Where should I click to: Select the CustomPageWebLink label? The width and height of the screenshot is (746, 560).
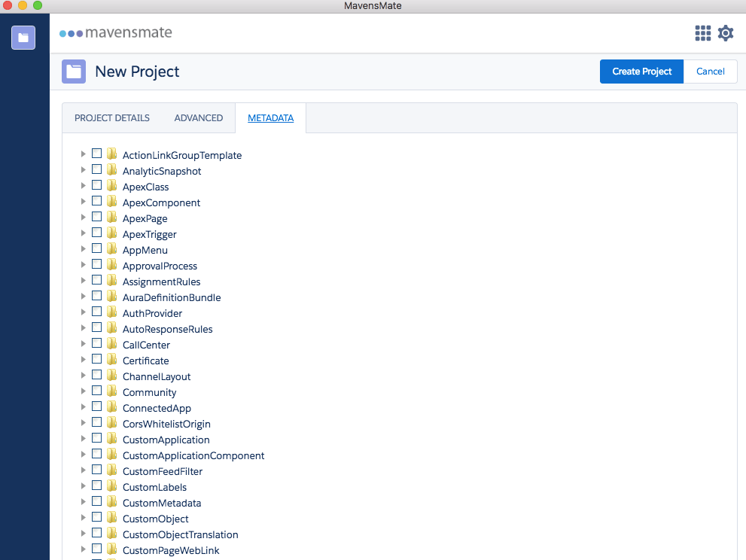coord(171,550)
